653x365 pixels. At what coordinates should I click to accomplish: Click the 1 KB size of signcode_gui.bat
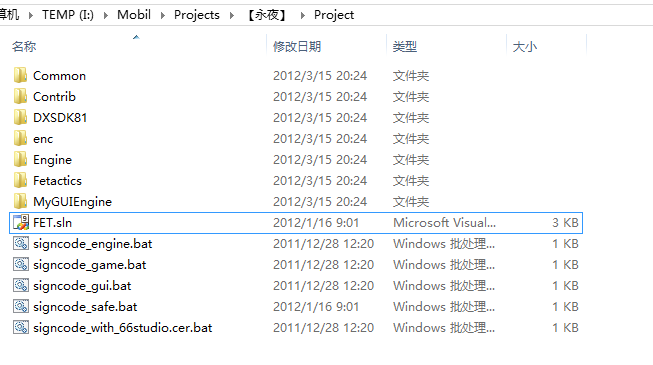click(x=565, y=286)
